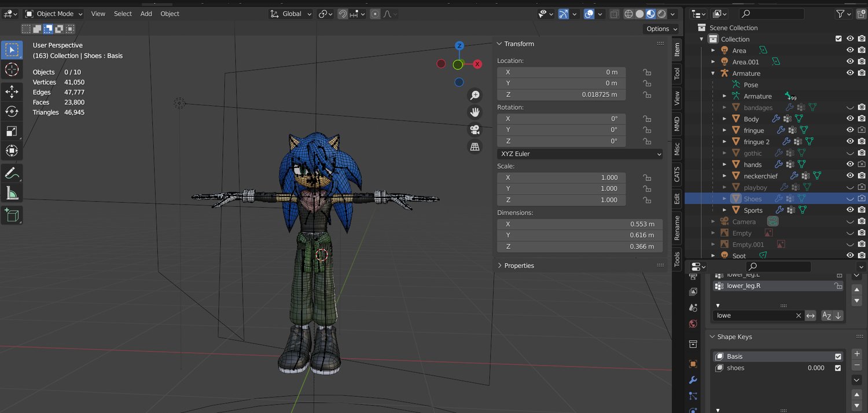This screenshot has width=868, height=413.
Task: Toggle Collection exclude checkbox
Action: 838,39
